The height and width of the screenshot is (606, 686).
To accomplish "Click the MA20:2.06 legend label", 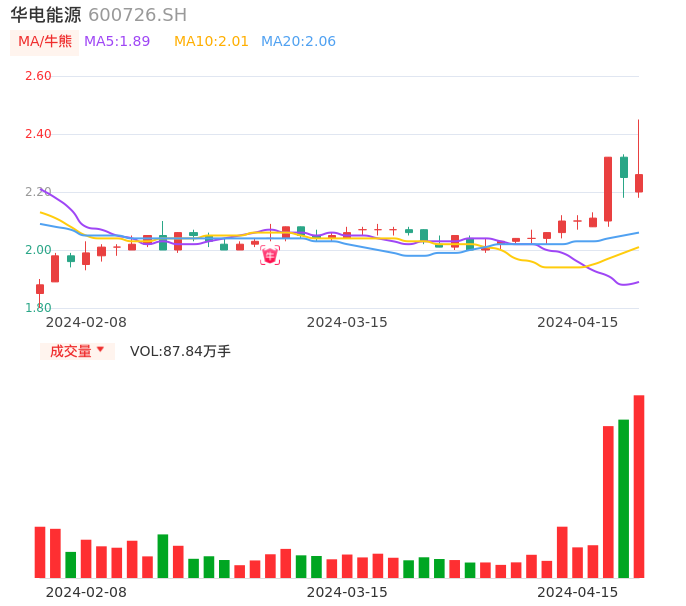I will 298,42.
